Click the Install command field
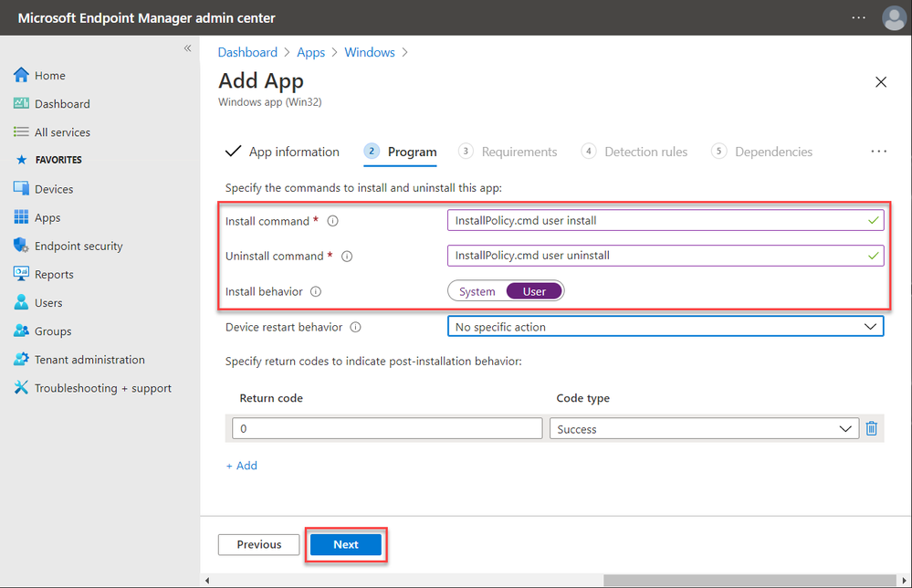Image resolution: width=912 pixels, height=588 pixels. point(666,220)
